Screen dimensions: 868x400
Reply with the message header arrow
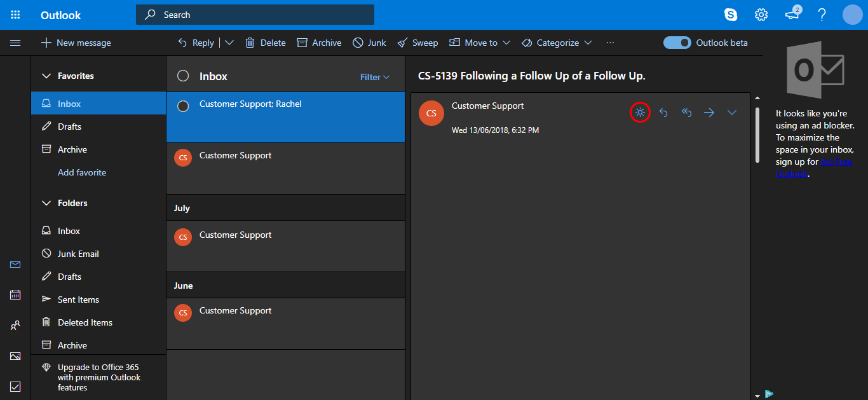[x=663, y=113]
